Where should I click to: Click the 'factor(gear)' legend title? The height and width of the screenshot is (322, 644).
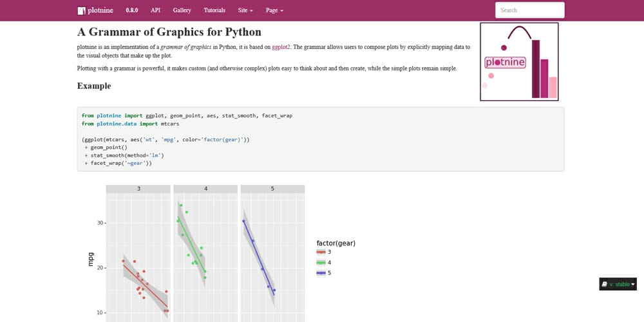click(336, 243)
